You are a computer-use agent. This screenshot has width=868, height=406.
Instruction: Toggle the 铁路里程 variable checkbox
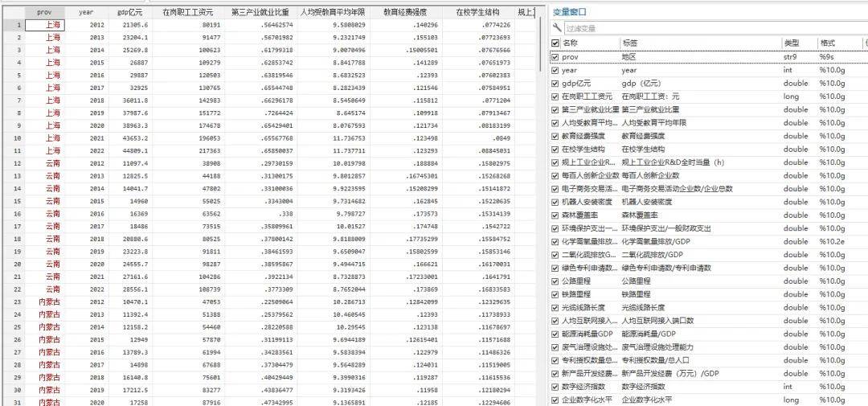(x=555, y=294)
